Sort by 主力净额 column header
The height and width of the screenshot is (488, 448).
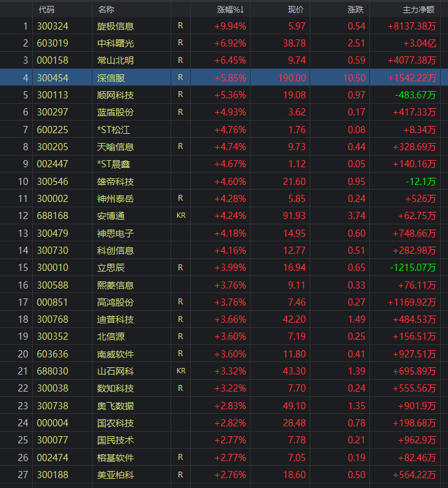tap(418, 10)
